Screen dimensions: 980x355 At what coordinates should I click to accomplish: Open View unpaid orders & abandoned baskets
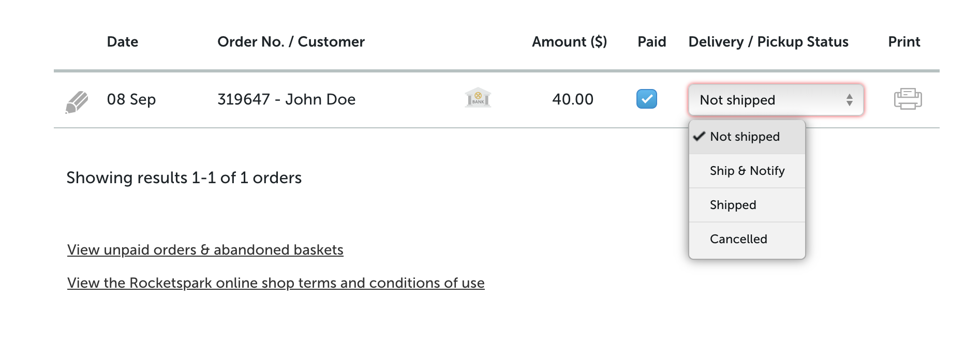(205, 250)
